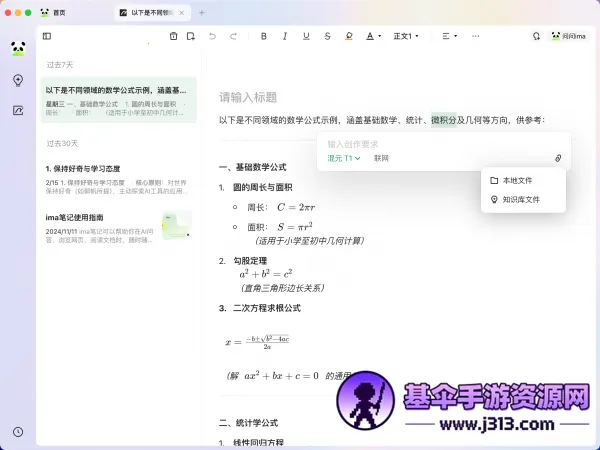The width and height of the screenshot is (600, 450).
Task: Open the notes icon in left sidebar
Action: pos(18,110)
